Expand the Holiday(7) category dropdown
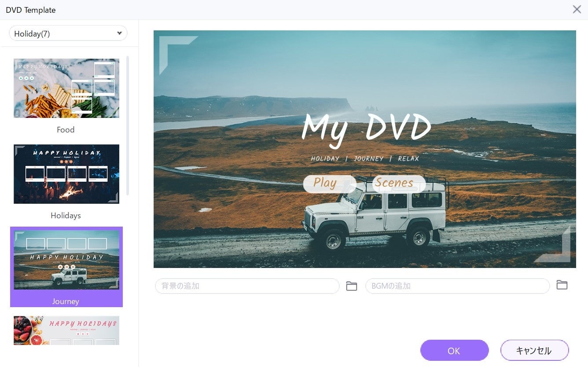Image resolution: width=588 pixels, height=367 pixels. tap(68, 33)
